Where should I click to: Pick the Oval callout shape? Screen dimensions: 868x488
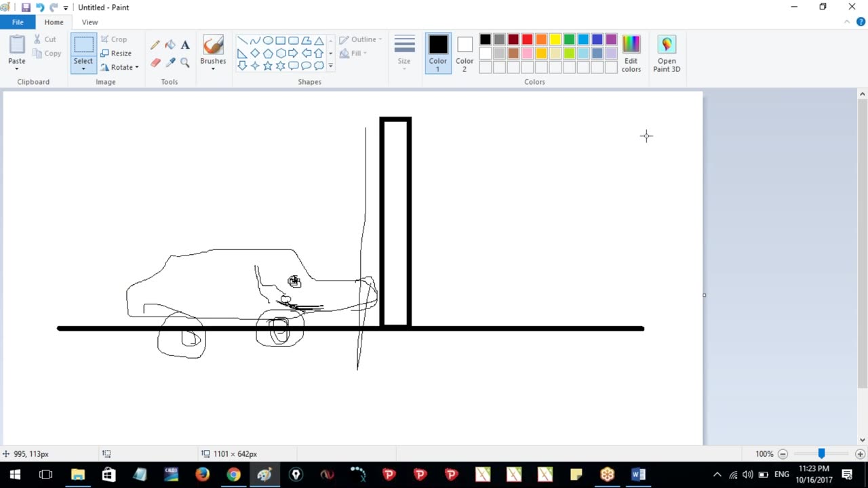click(x=306, y=66)
